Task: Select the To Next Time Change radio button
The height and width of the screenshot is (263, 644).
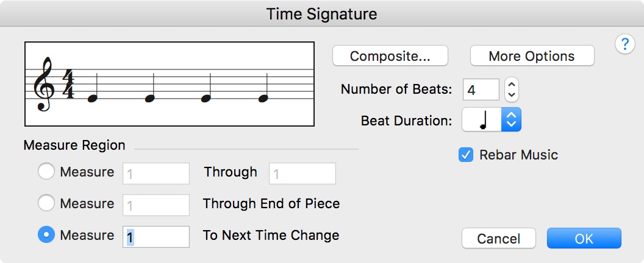Action: pyautogui.click(x=46, y=236)
